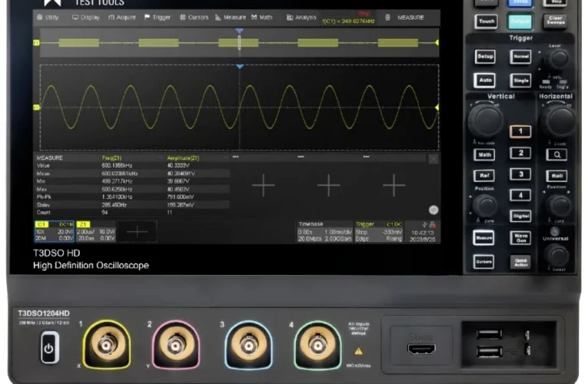Screen dimensions: 588x384
Task: Toggle channel 1 button
Action: (520, 131)
